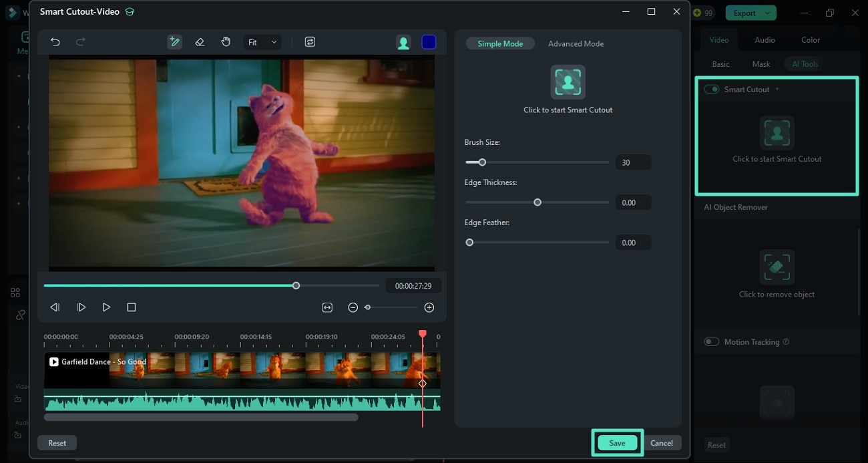Zoom in the dialog timeline
This screenshot has height=463, width=868.
click(x=429, y=307)
